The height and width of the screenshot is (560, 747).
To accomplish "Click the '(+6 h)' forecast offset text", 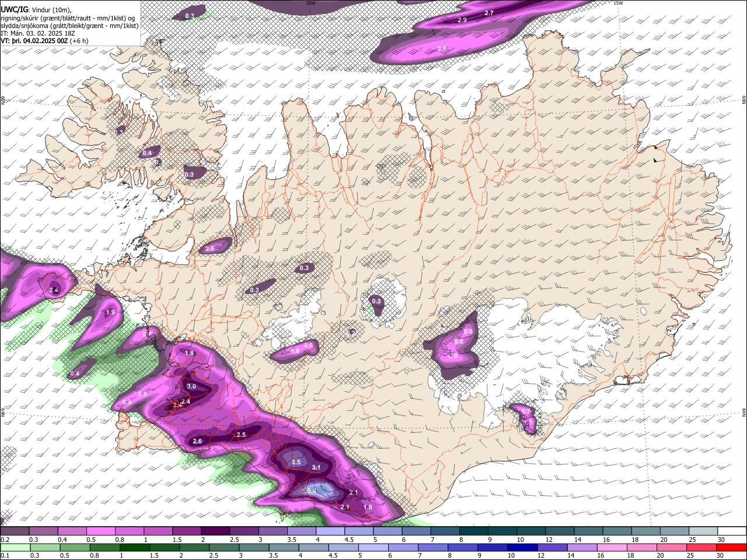I will click(x=79, y=41).
